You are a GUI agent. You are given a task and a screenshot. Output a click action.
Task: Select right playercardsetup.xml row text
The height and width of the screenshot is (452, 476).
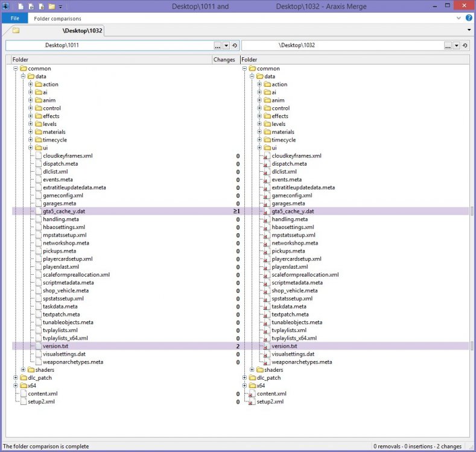(x=296, y=259)
